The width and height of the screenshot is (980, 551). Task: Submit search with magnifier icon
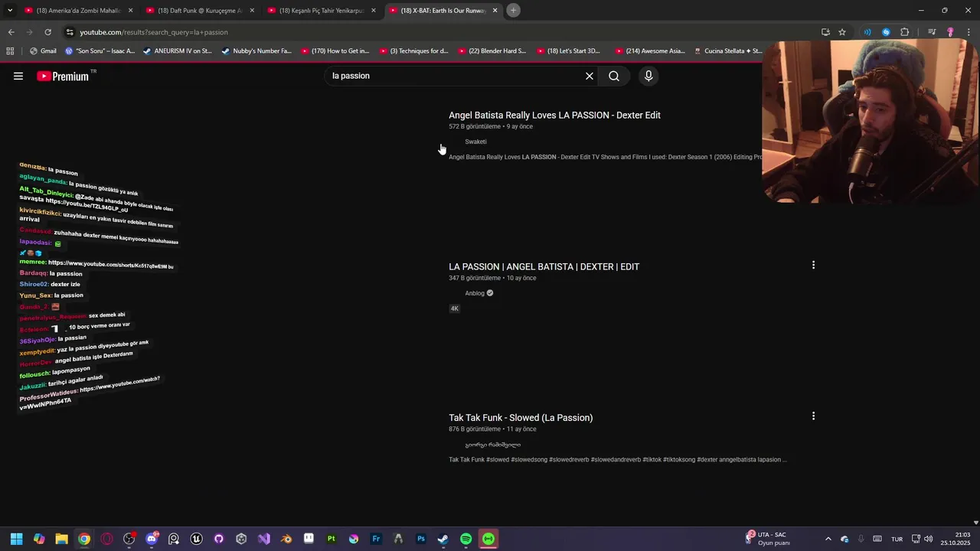point(614,76)
